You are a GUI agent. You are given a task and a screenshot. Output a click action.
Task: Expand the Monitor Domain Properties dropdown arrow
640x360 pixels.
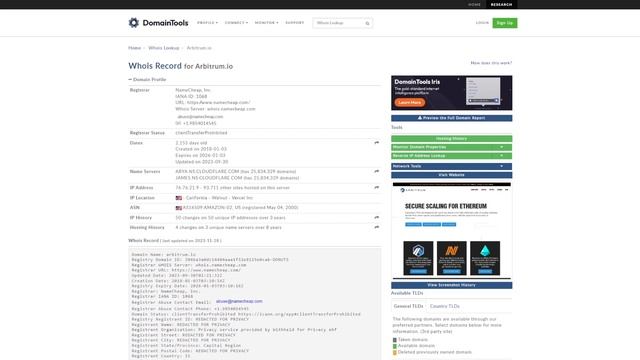[502, 147]
